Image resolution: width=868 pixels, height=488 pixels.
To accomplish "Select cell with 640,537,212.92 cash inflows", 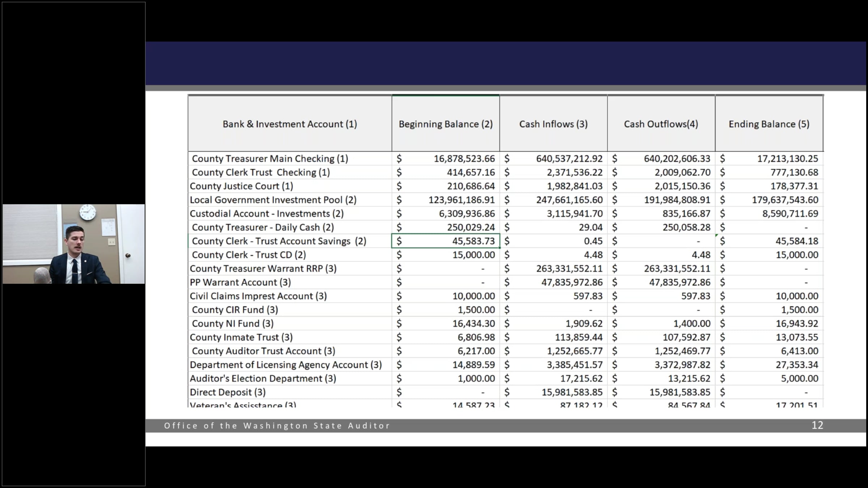I will tap(569, 159).
